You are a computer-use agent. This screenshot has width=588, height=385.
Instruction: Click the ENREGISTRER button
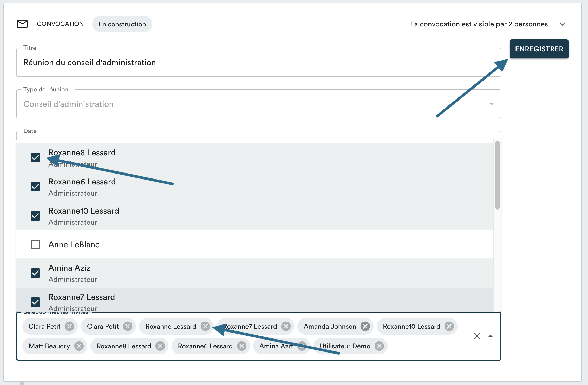(539, 49)
